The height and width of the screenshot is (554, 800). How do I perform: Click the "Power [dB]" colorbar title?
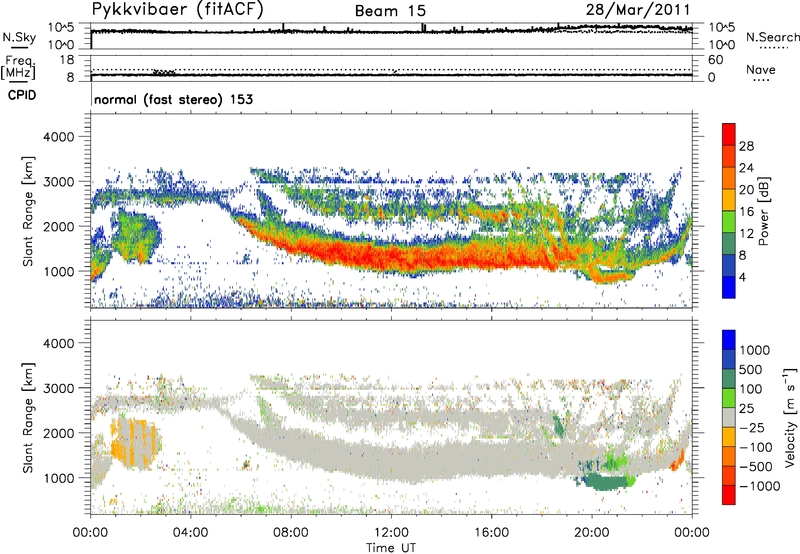[x=763, y=211]
